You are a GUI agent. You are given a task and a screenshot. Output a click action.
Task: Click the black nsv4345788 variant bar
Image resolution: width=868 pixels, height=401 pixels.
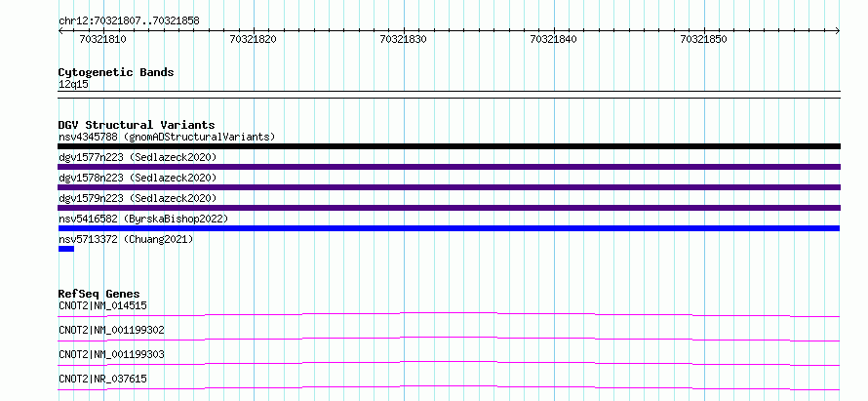pyautogui.click(x=449, y=146)
